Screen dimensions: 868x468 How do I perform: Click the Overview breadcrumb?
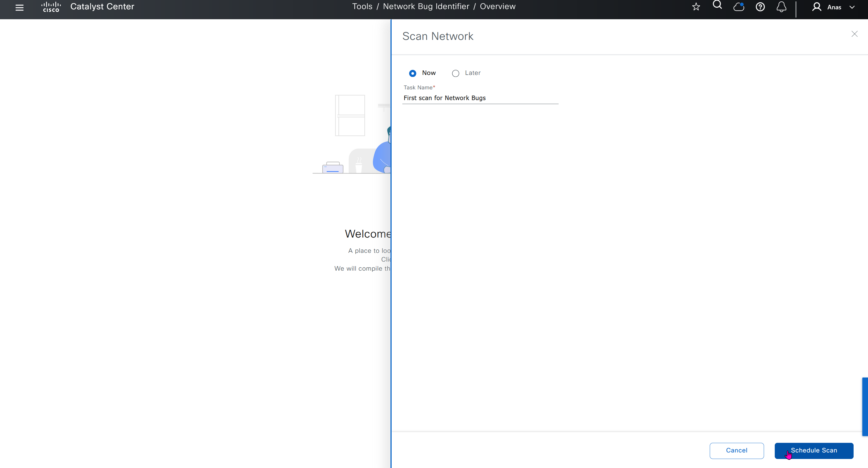coord(497,7)
